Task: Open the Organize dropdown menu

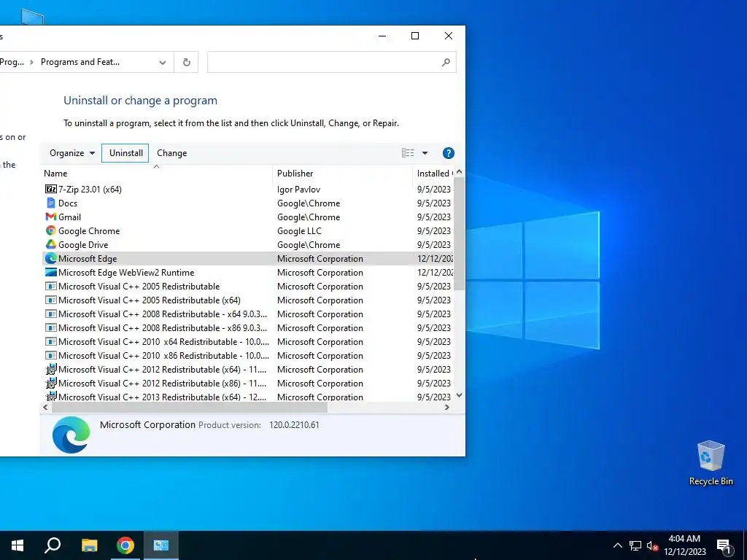Action: point(72,153)
